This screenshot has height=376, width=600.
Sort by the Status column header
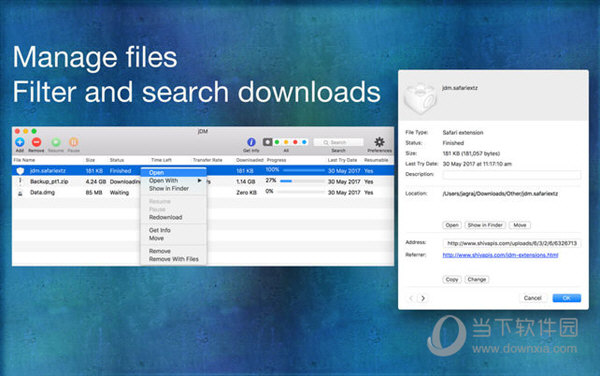117,160
